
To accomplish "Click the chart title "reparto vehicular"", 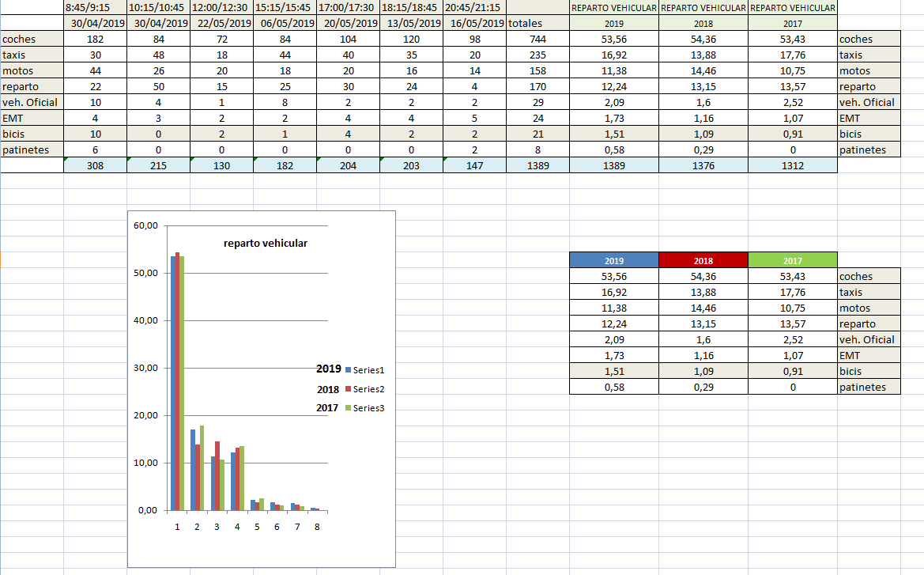I will [x=266, y=244].
